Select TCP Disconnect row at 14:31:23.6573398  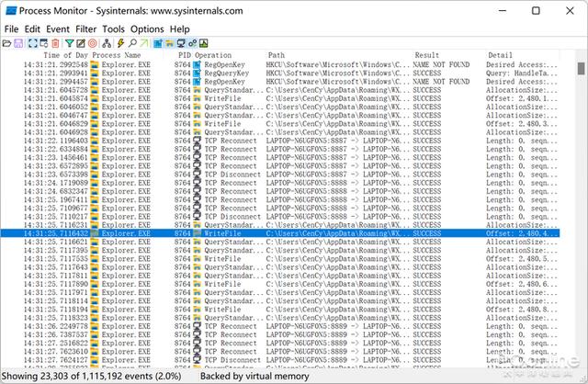[x=280, y=175]
